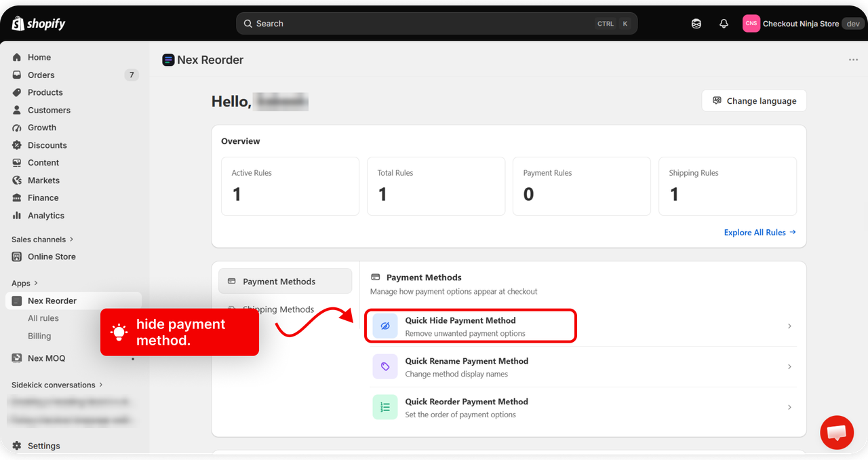868x460 pixels.
Task: Click the Nex Reorder logo in page header
Action: click(168, 60)
